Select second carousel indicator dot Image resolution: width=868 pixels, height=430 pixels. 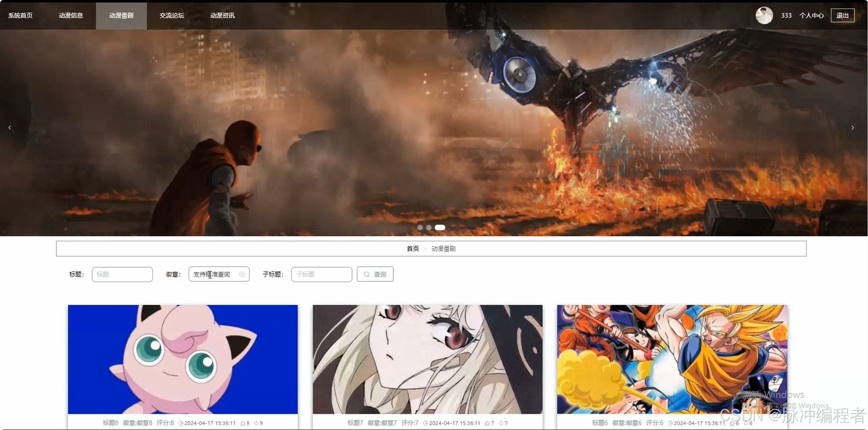(x=429, y=228)
